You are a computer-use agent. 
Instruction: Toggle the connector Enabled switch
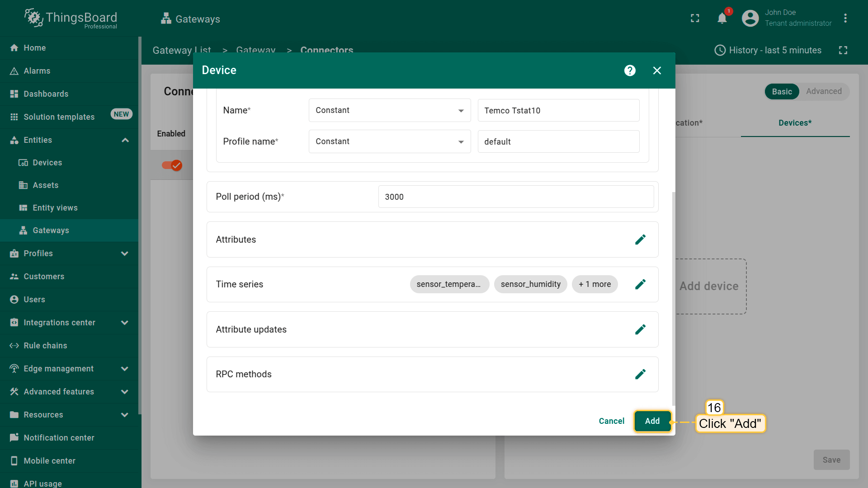[x=172, y=165]
